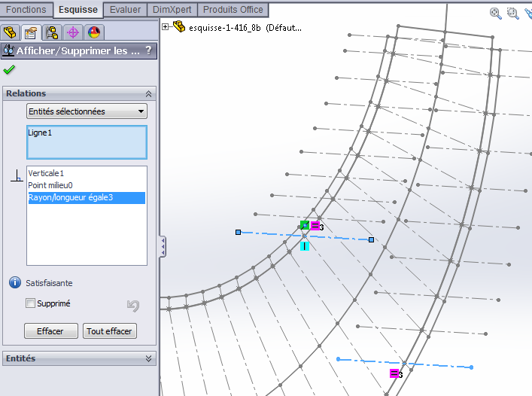Click the green coincident relation marker
Viewport: 532px width, 396px height.
(305, 225)
